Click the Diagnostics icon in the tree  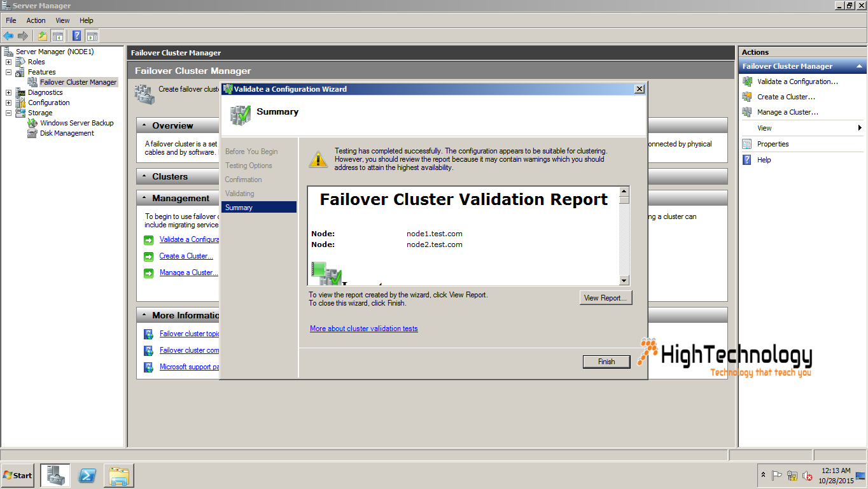(x=21, y=92)
